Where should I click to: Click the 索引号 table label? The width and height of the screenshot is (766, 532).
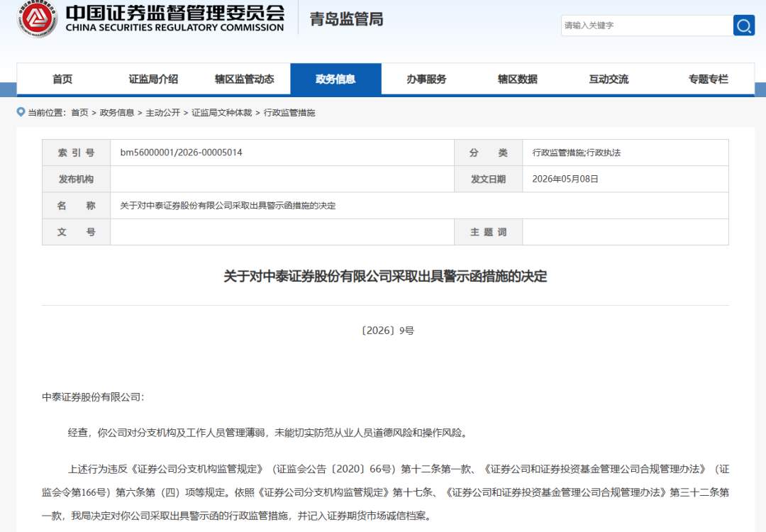(76, 153)
